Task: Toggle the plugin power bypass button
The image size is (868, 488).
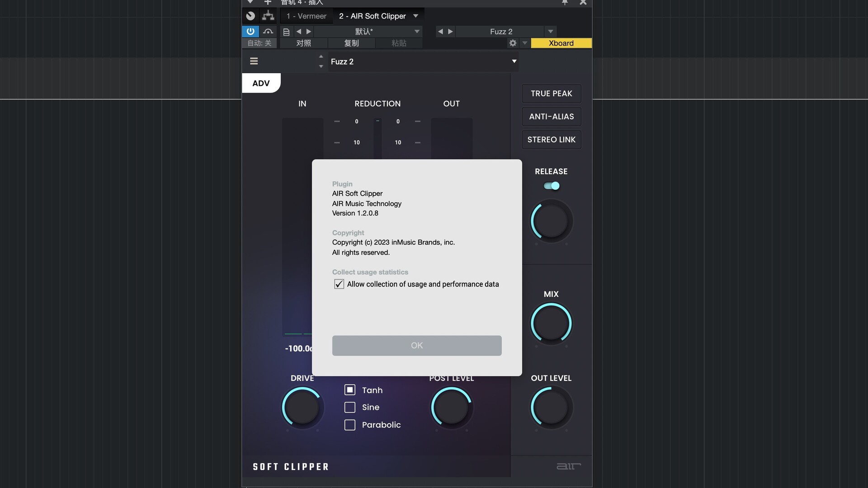Action: [x=250, y=32]
